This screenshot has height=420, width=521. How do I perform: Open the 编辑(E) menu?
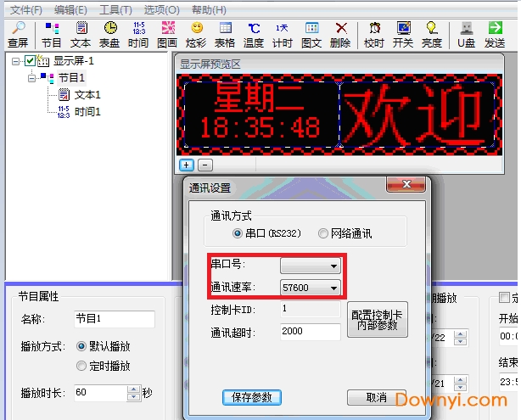pyautogui.click(x=70, y=10)
